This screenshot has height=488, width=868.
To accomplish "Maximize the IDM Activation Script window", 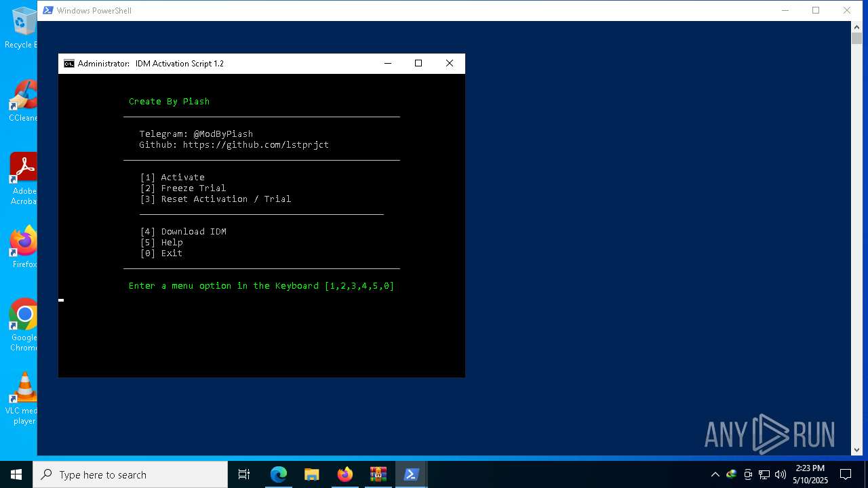I will coord(418,63).
